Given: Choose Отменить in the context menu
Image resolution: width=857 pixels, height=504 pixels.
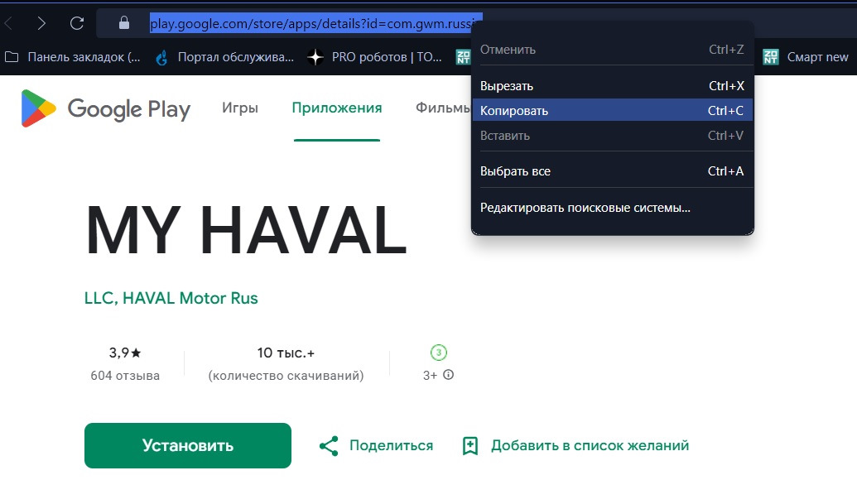Looking at the screenshot, I should [x=612, y=49].
